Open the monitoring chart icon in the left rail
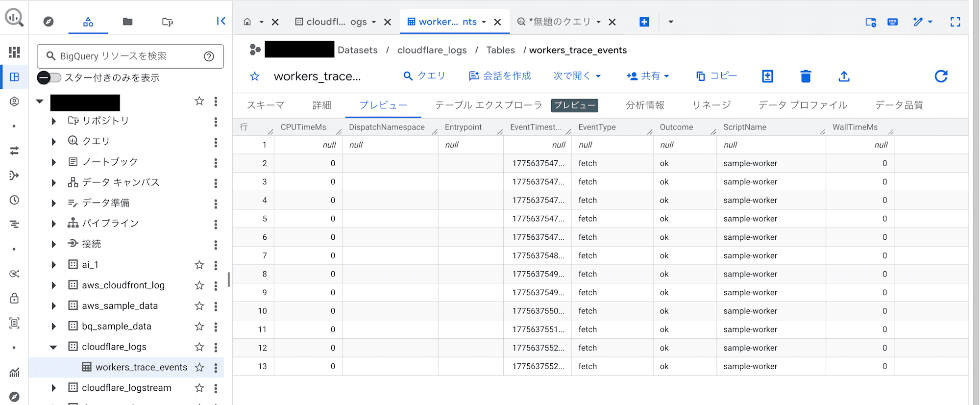Screen dimensions: 980x405 [x=15, y=372]
